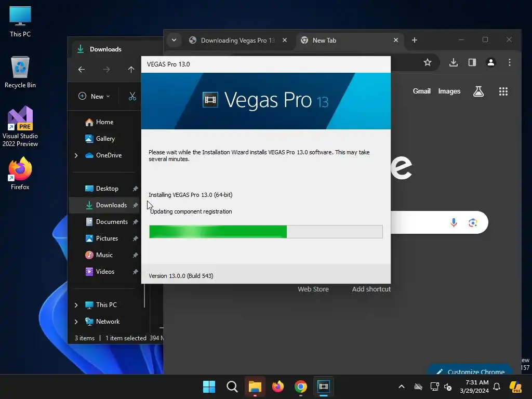
Task: Click the Vegas Pro installer progress bar
Action: [x=265, y=232]
